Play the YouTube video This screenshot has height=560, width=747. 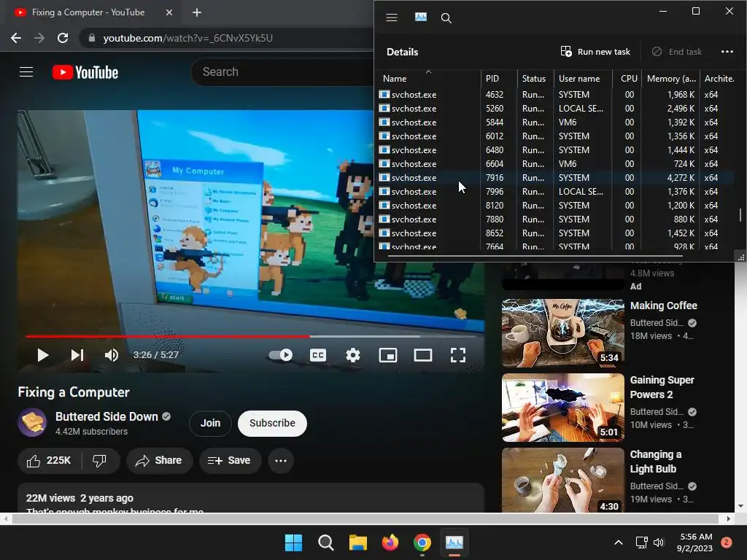pyautogui.click(x=43, y=355)
